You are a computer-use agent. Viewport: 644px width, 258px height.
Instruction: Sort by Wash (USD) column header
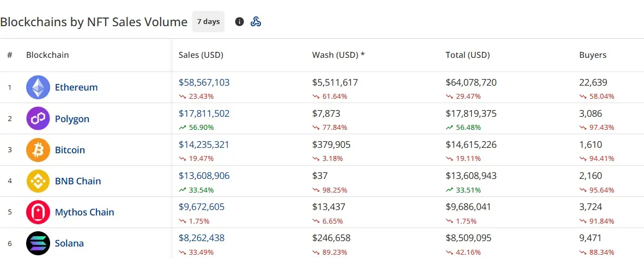point(338,55)
